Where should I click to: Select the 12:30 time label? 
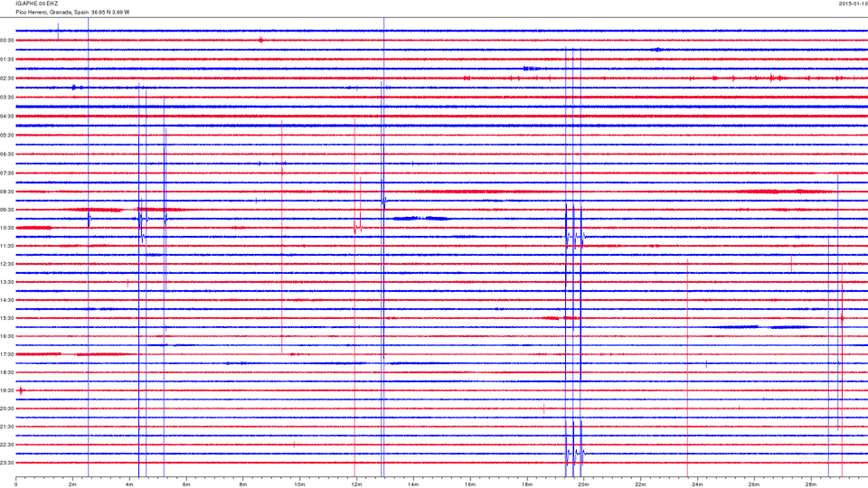7,264
